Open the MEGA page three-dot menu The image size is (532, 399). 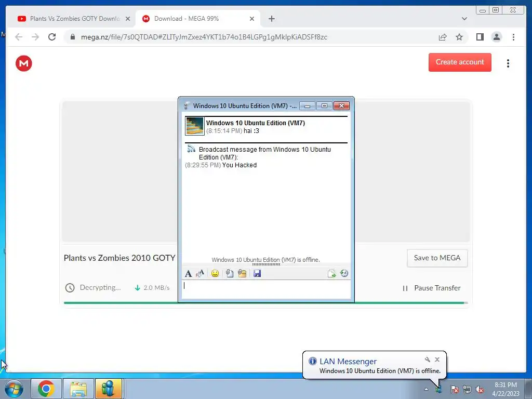pos(508,63)
